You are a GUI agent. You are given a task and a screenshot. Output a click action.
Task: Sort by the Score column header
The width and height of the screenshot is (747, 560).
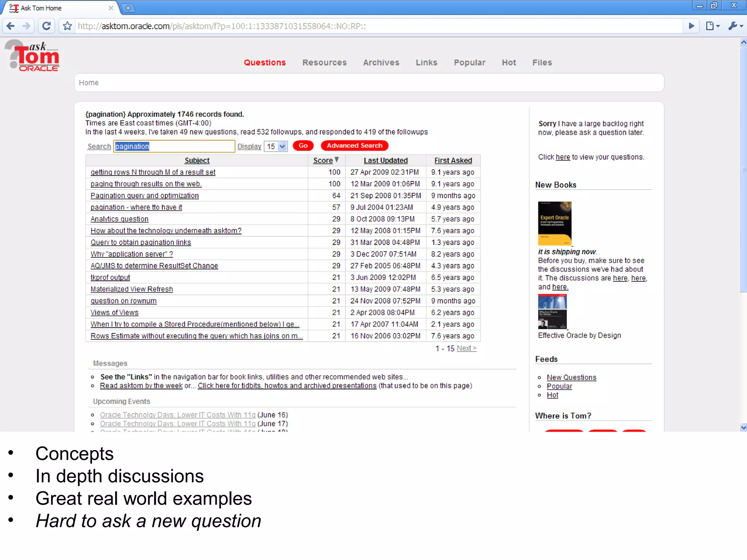point(323,160)
